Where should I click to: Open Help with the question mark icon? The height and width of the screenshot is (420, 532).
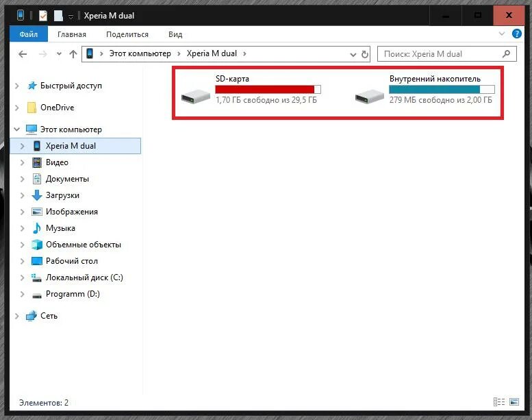(517, 34)
